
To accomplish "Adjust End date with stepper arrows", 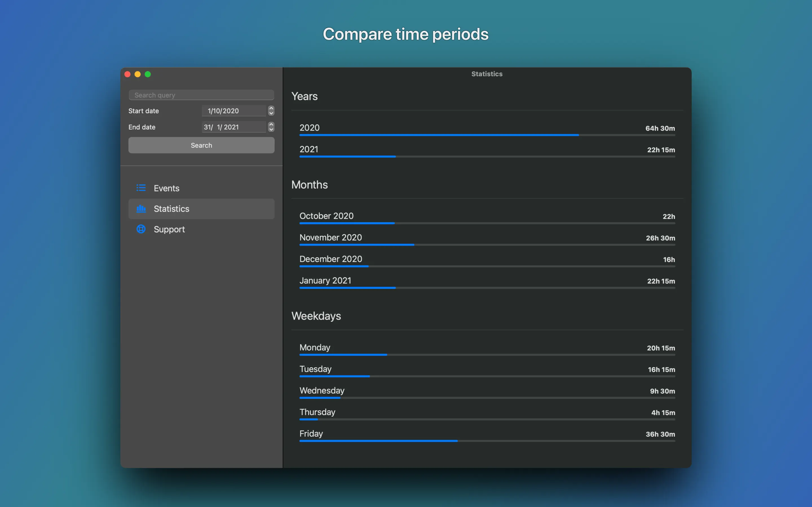I will click(271, 127).
